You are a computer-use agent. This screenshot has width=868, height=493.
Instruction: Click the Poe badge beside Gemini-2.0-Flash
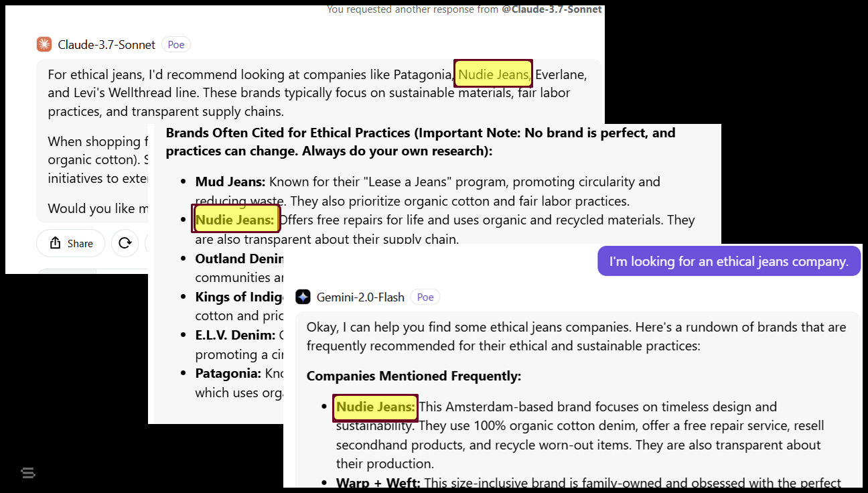coord(425,297)
